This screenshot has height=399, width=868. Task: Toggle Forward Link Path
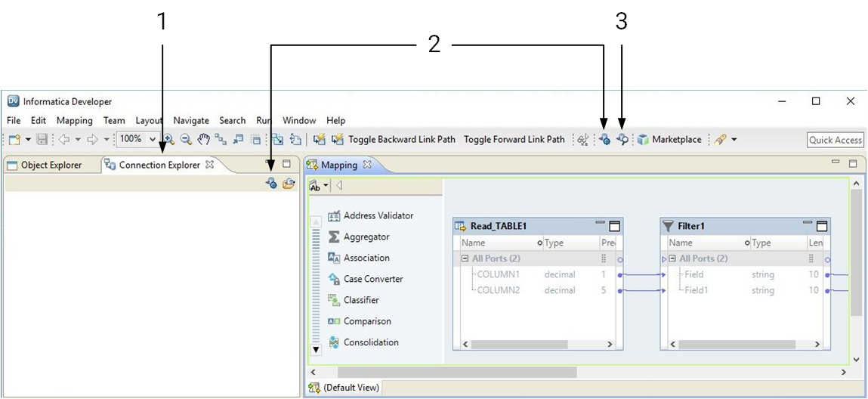[514, 140]
